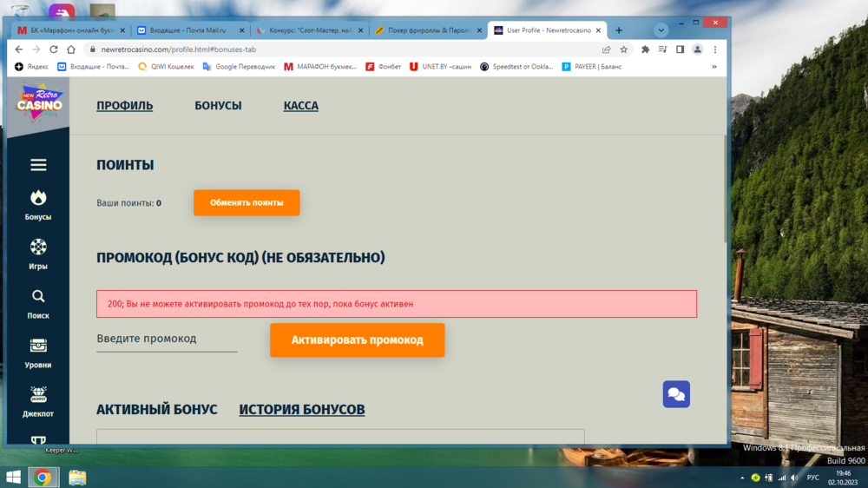Expand hidden system tray icons arrow
The height and width of the screenshot is (488, 868).
click(742, 478)
